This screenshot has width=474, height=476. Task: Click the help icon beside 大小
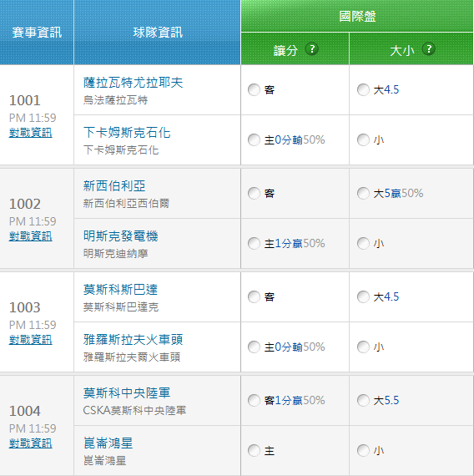point(428,49)
